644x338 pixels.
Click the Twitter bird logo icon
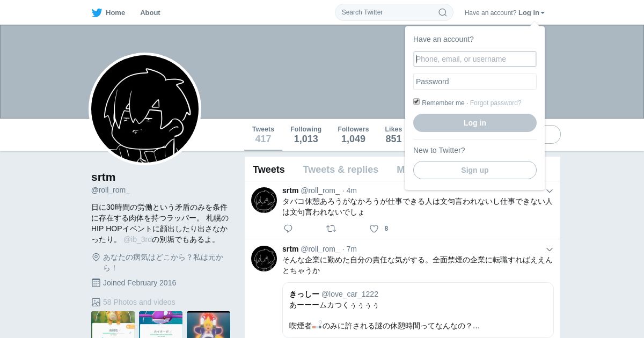(97, 12)
